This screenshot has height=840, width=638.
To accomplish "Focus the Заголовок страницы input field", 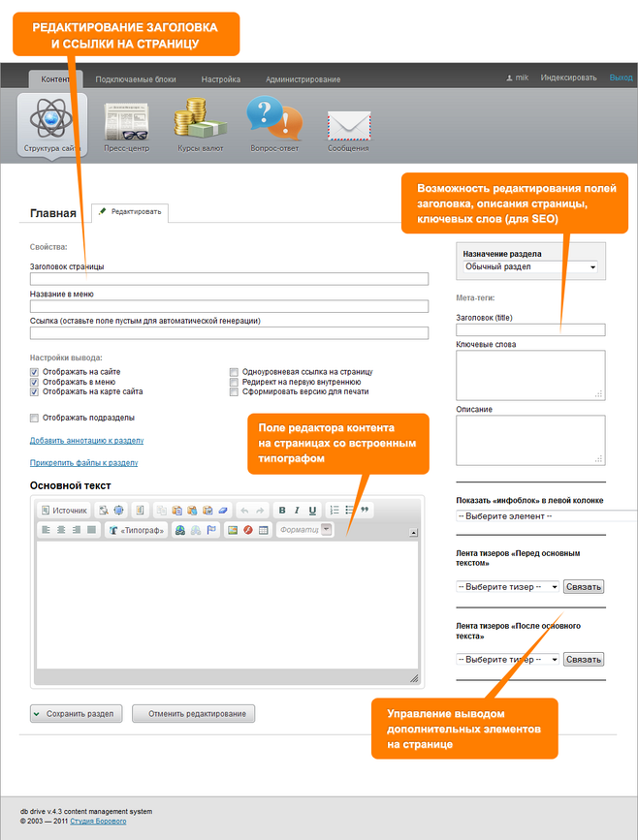I will pyautogui.click(x=229, y=279).
